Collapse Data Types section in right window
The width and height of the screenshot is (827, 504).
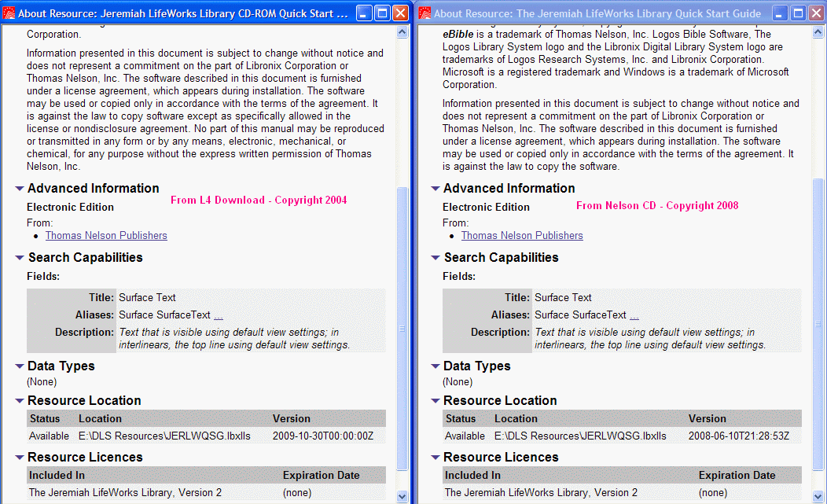(x=436, y=366)
